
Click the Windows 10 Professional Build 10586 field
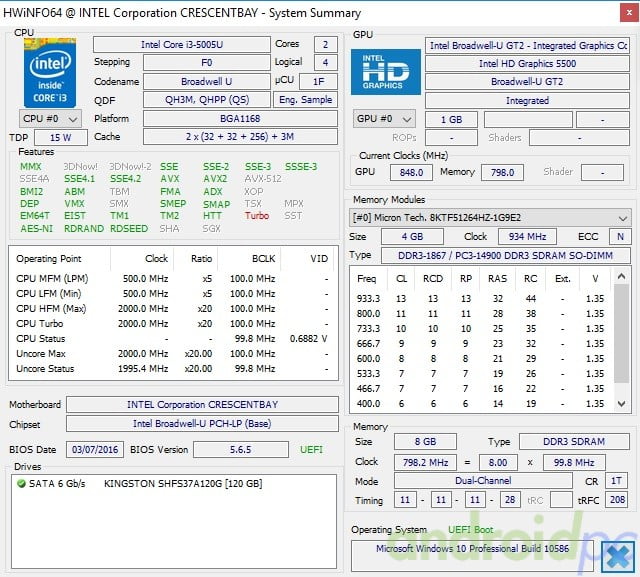[472, 555]
